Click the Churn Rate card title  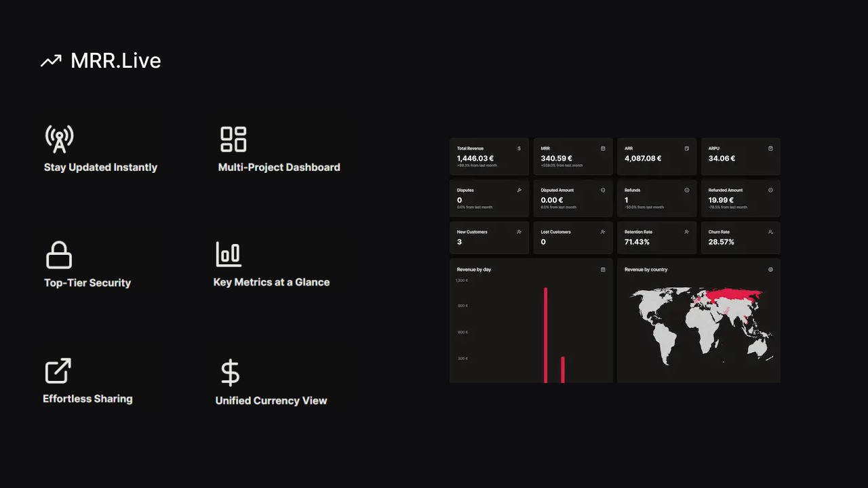(719, 232)
